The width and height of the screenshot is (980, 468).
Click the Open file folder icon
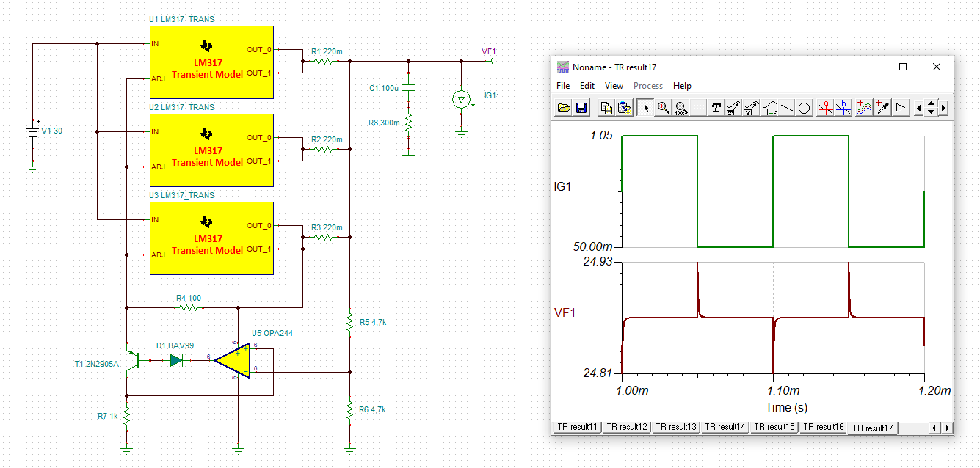[564, 108]
